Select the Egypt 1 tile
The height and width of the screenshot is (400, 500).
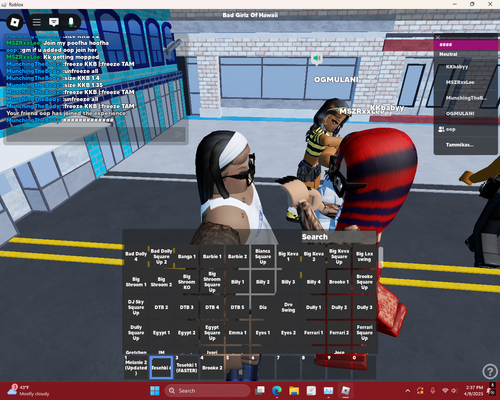[x=161, y=333]
